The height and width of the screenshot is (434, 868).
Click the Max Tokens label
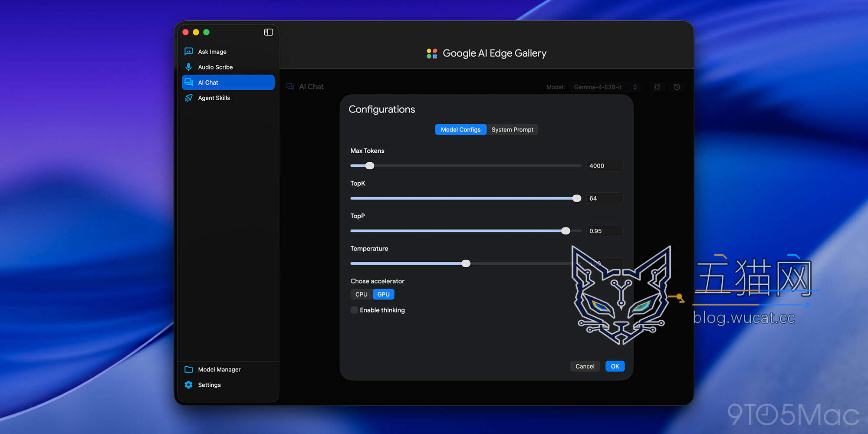(367, 151)
